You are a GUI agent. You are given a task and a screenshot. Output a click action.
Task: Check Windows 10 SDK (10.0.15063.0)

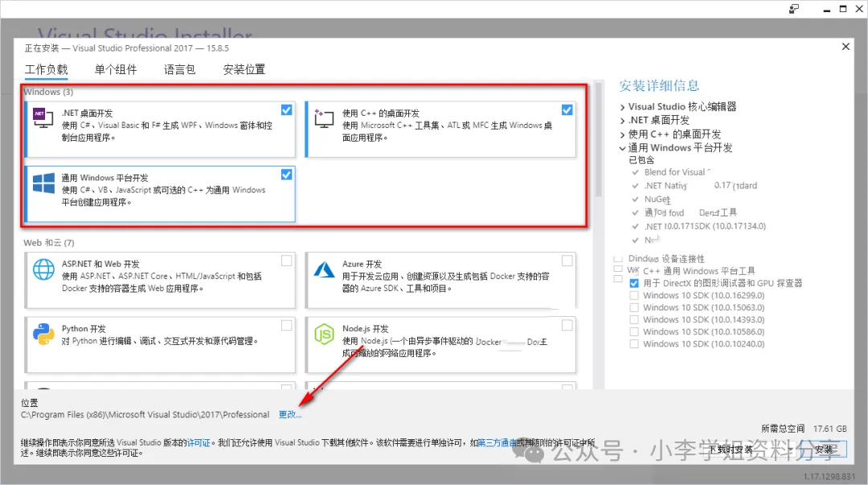coord(634,307)
